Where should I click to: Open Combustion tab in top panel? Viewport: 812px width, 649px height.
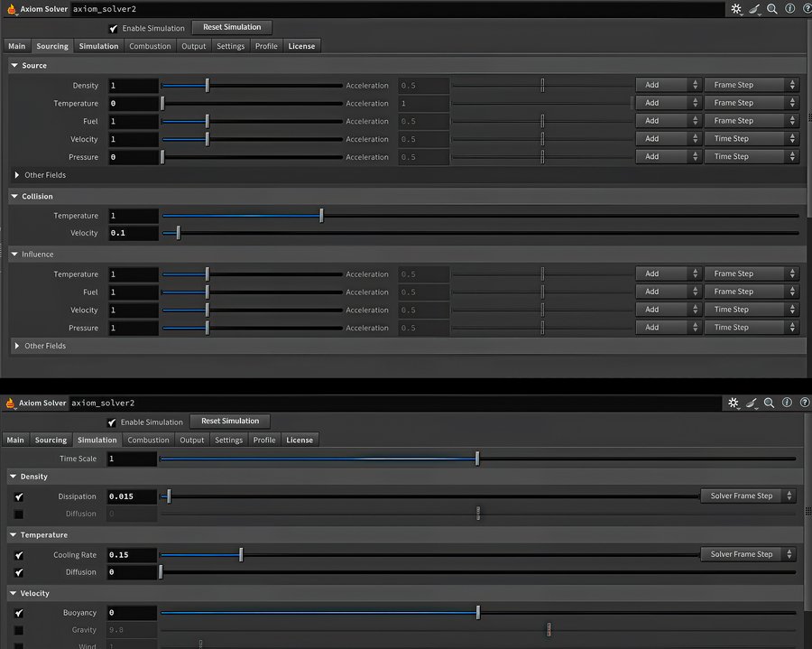pos(150,46)
